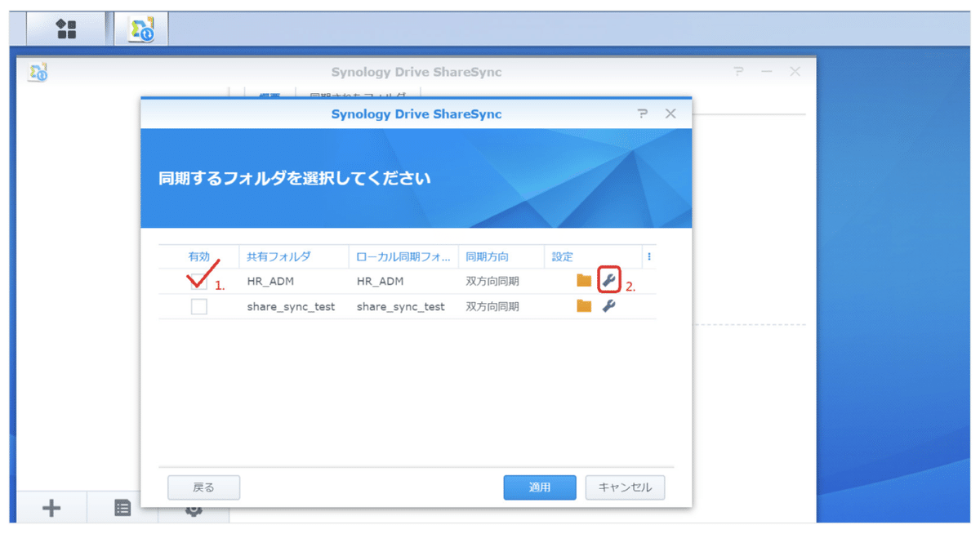This screenshot has width=980, height=534.
Task: Enable the share_sync_test sync checkbox
Action: (198, 306)
